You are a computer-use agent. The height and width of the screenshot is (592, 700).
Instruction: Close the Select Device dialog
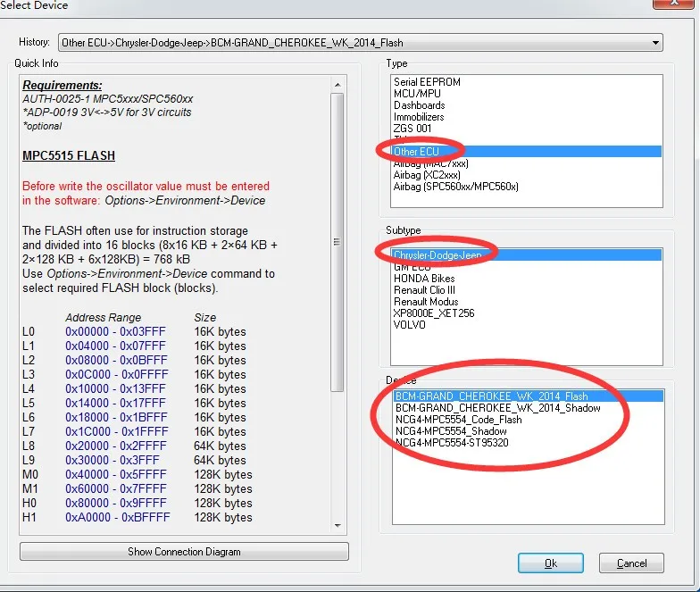click(x=675, y=3)
